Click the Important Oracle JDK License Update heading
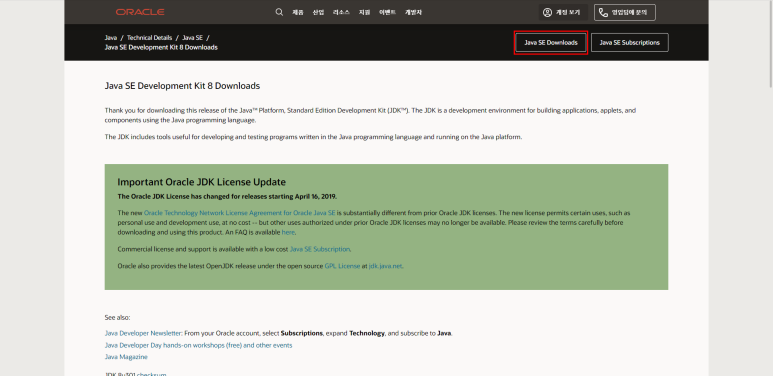The height and width of the screenshot is (376, 773). [x=201, y=182]
